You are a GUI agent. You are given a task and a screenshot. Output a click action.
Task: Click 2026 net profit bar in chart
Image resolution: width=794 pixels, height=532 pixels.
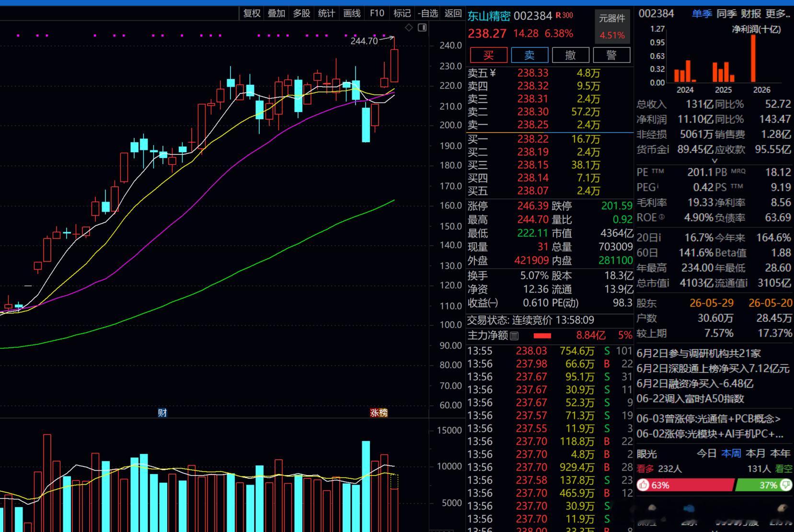click(x=753, y=58)
